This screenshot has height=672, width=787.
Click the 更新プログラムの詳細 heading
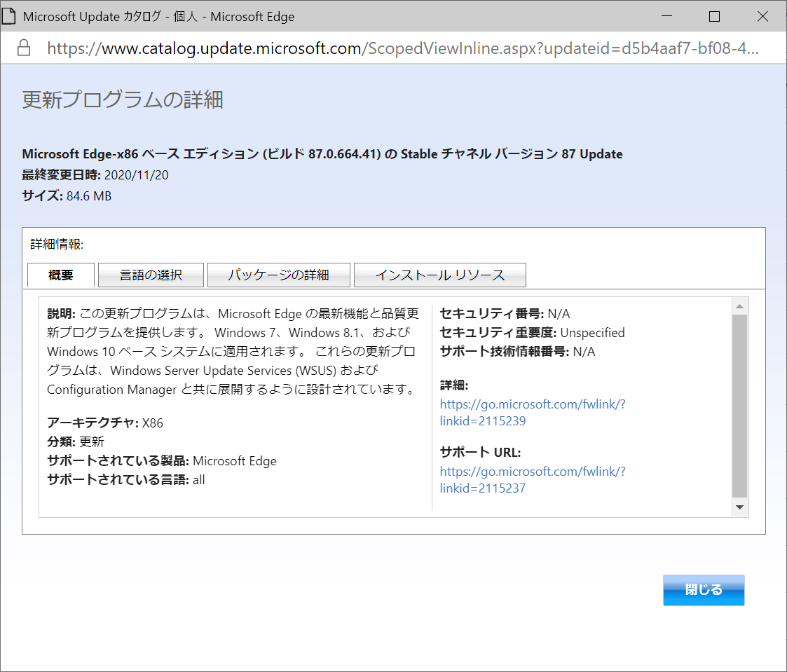pos(123,100)
